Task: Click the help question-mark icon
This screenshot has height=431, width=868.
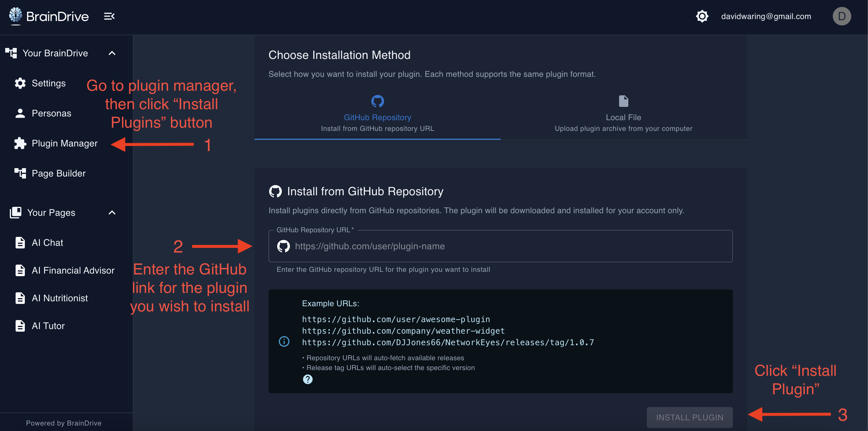Action: click(x=308, y=380)
